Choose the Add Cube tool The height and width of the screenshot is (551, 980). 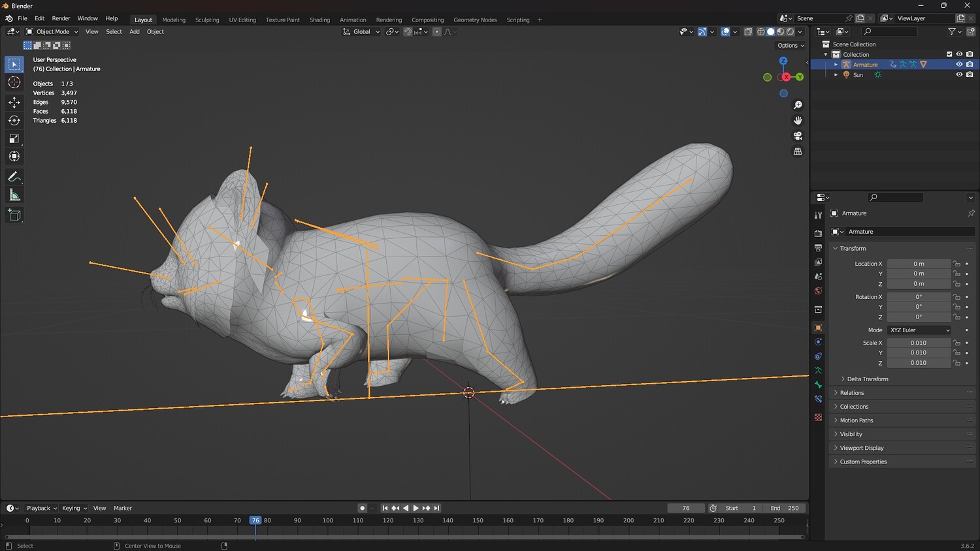point(14,215)
